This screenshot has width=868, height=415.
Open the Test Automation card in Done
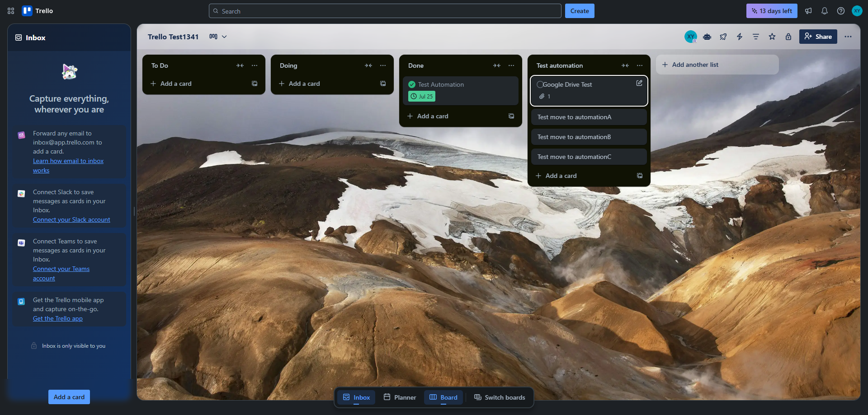click(461, 91)
